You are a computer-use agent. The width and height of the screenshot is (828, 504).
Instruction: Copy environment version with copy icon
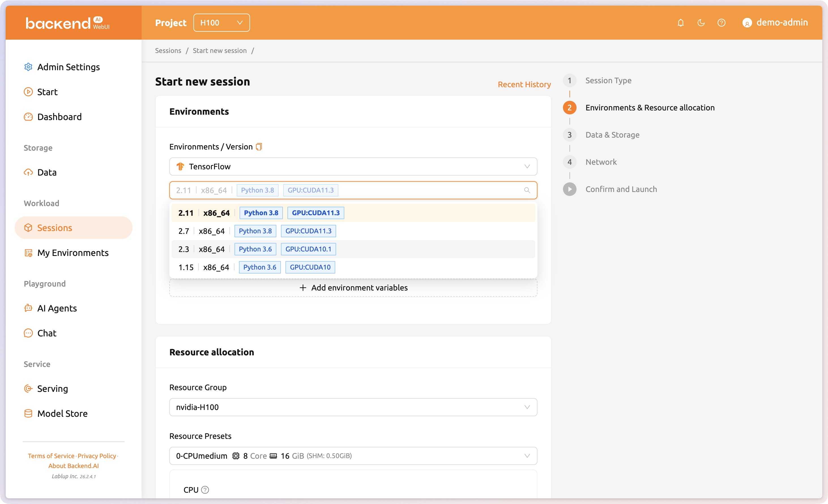point(259,147)
